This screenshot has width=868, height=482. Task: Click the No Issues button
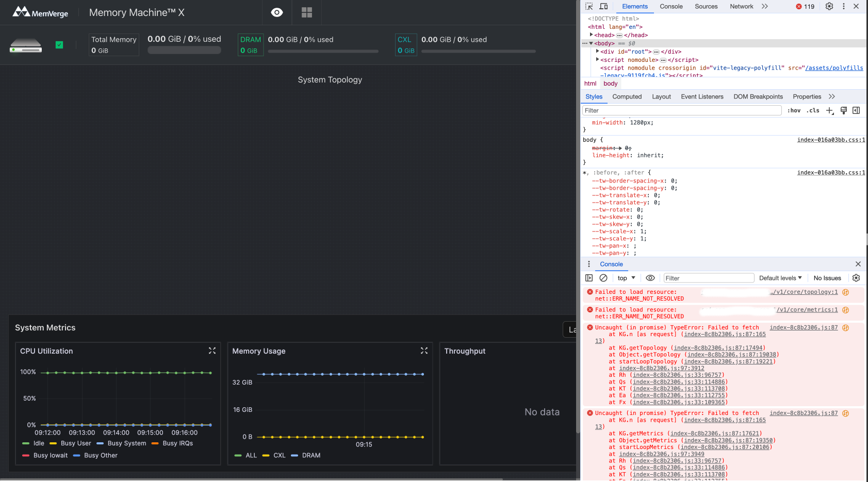[827, 278]
